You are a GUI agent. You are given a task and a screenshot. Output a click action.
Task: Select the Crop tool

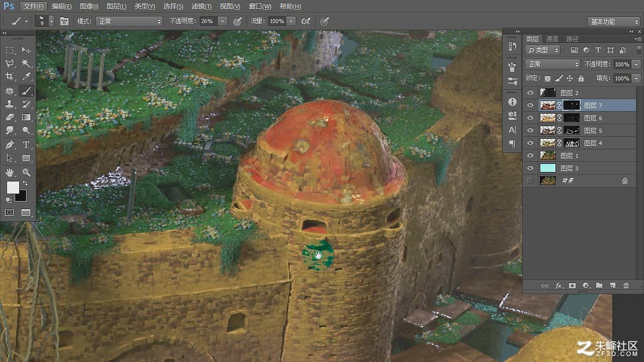coord(10,76)
